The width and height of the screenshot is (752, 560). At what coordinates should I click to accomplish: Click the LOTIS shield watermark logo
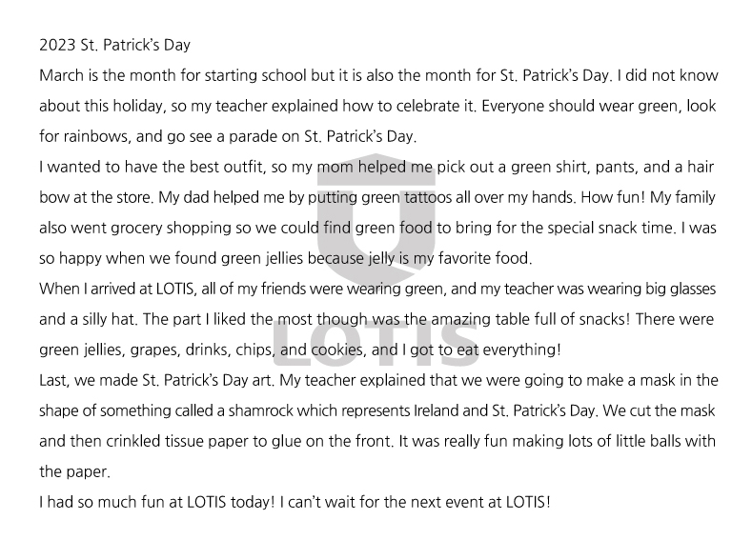(x=376, y=222)
